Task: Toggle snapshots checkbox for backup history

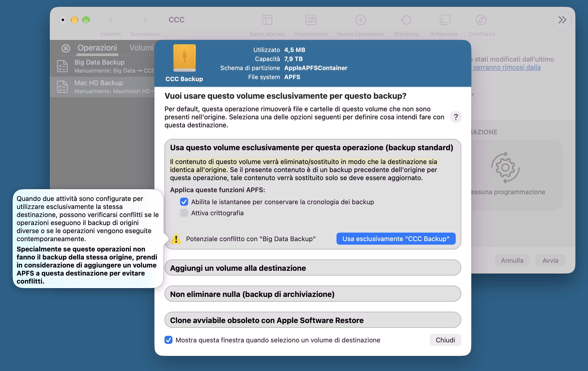Action: (x=184, y=202)
